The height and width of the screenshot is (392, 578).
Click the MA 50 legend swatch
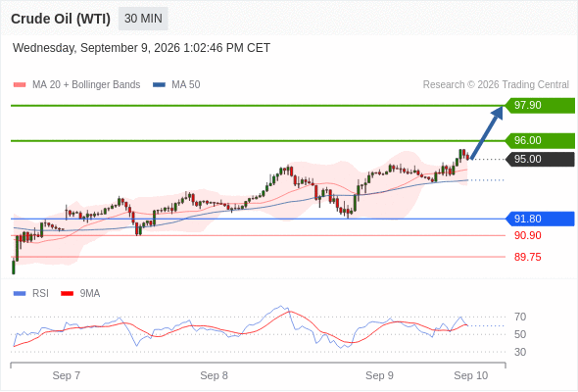click(x=159, y=85)
